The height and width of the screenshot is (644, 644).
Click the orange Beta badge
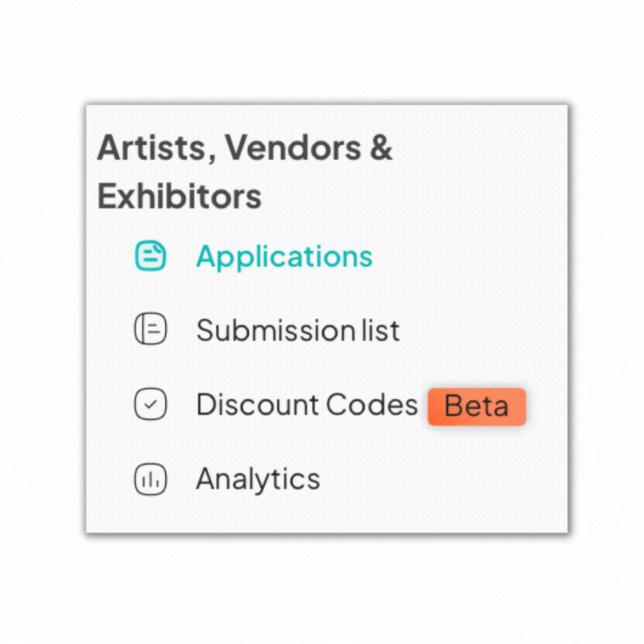476,406
